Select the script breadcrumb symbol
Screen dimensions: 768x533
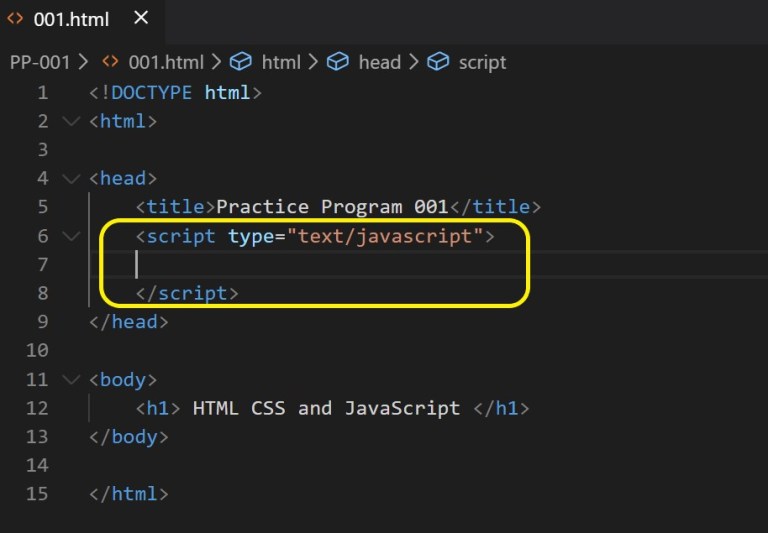482,63
